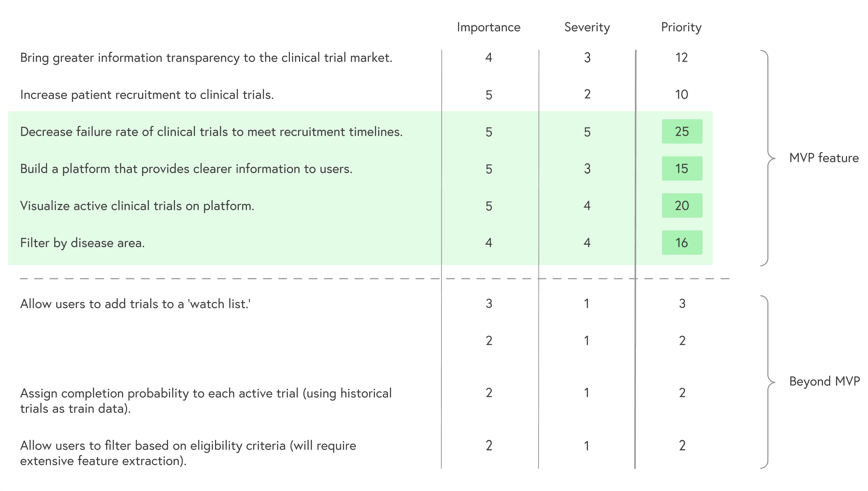Click the Beyond MVP label
Viewport: 868px width, 491px height.
(x=825, y=381)
